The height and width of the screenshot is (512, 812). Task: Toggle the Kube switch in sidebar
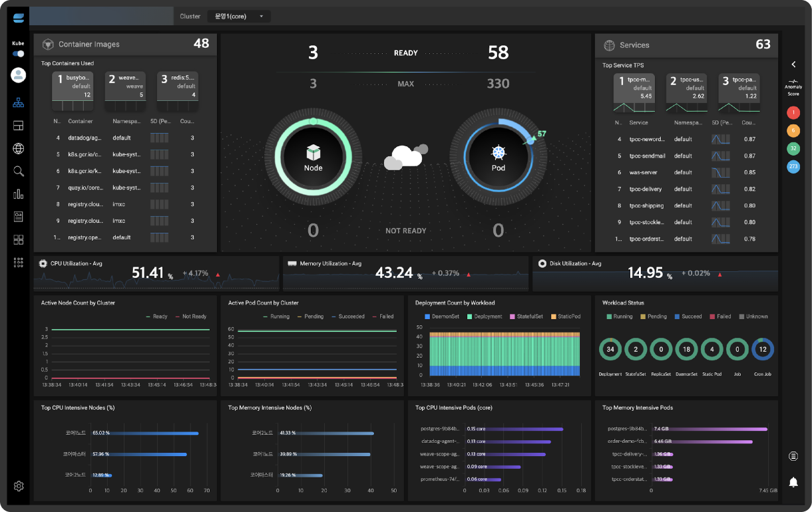[x=18, y=54]
